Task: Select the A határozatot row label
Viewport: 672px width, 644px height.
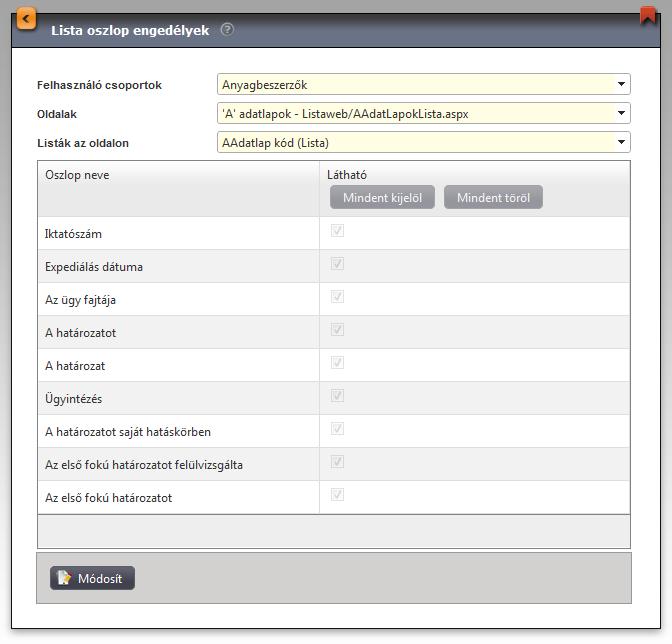Action: tap(81, 333)
